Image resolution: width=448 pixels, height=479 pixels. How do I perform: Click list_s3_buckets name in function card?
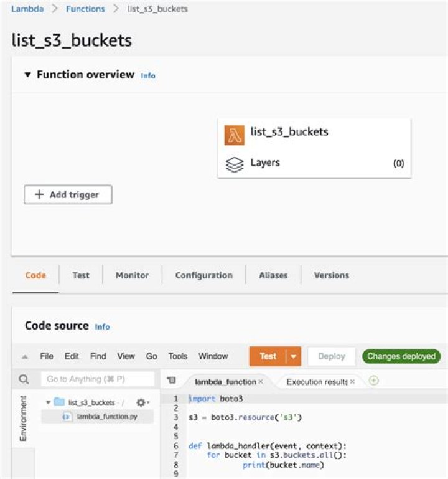(289, 131)
